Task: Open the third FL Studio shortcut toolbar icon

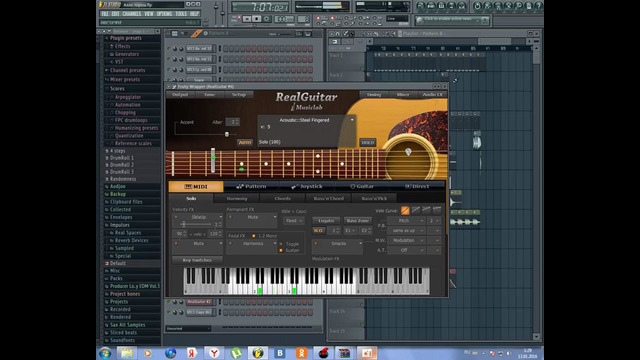Action: (x=441, y=6)
